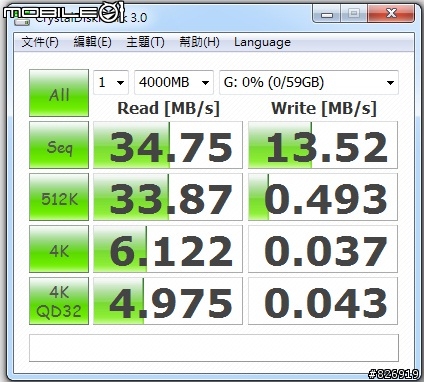
Task: Close the CrystalDiskMark window
Action: click(x=391, y=13)
